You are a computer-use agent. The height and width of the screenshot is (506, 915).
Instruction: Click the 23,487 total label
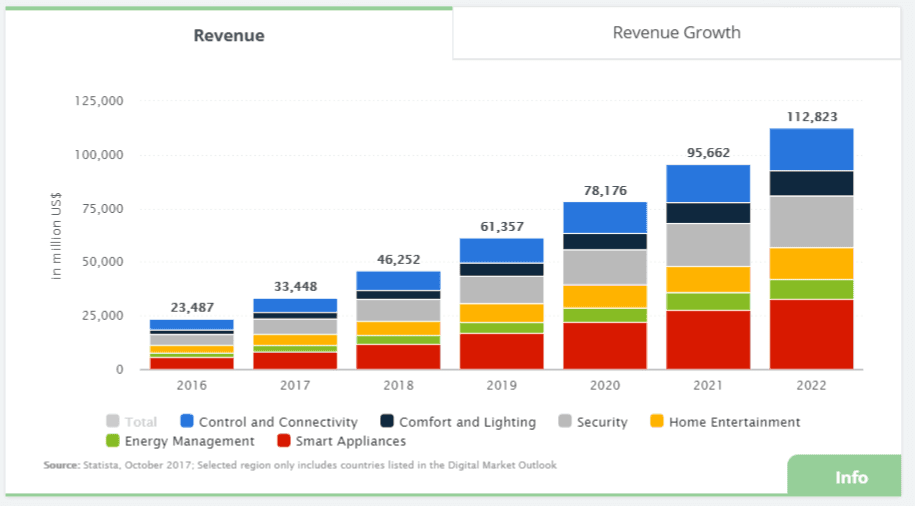coord(192,308)
